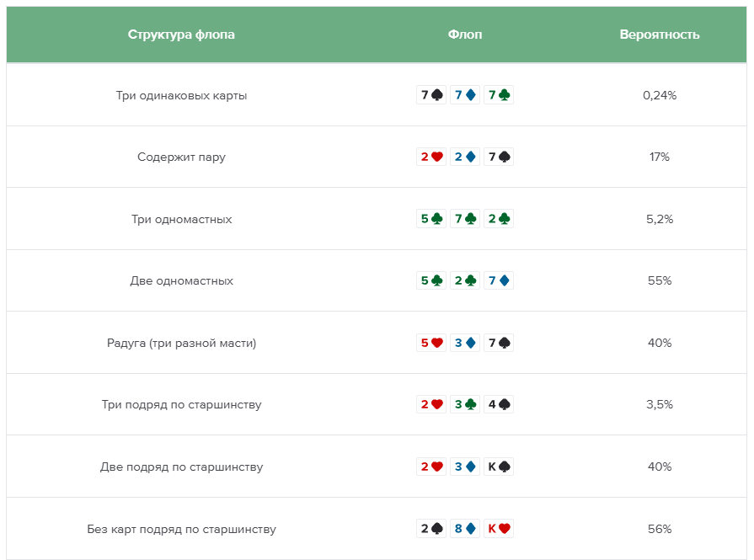Click the 8 of diamonds card
Image resolution: width=754 pixels, height=560 pixels.
point(465,529)
